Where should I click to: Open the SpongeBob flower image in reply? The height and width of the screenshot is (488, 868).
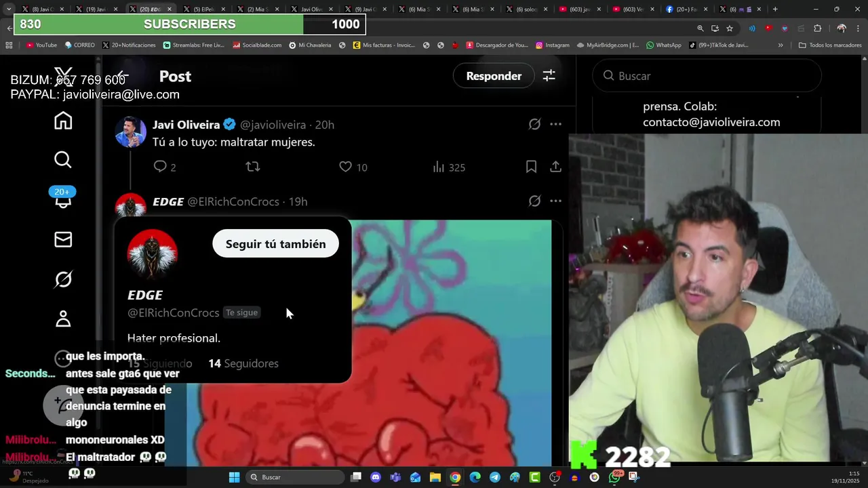coord(451,343)
